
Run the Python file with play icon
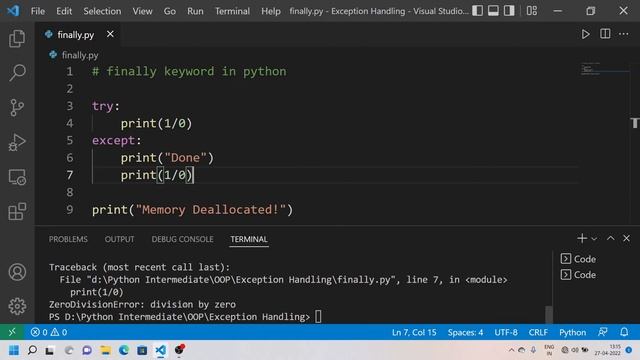pos(585,34)
